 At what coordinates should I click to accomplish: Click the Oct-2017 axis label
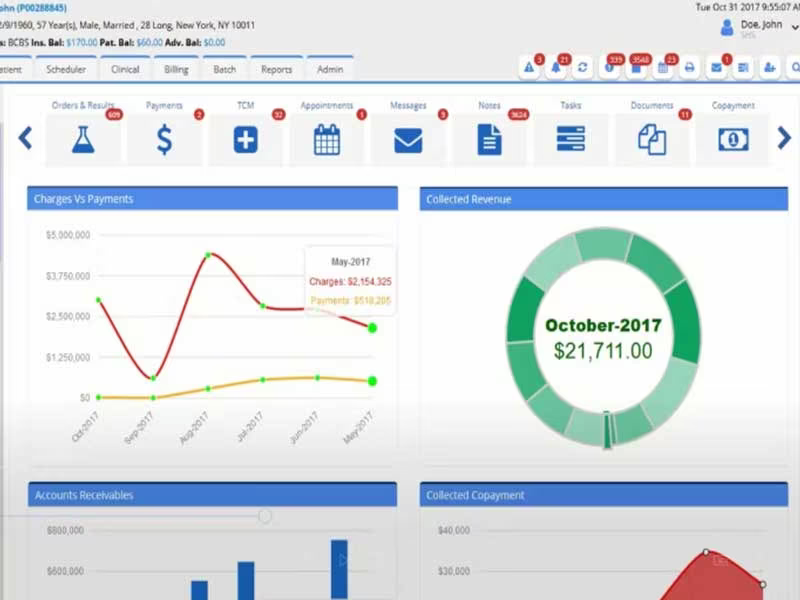pos(86,427)
